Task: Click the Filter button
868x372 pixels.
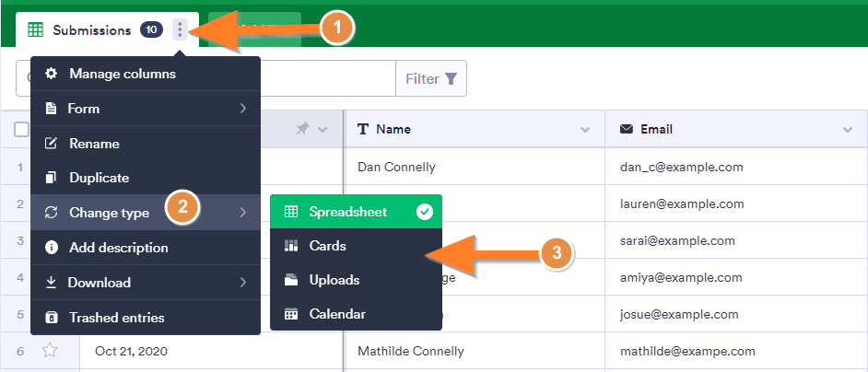Action: pyautogui.click(x=431, y=79)
